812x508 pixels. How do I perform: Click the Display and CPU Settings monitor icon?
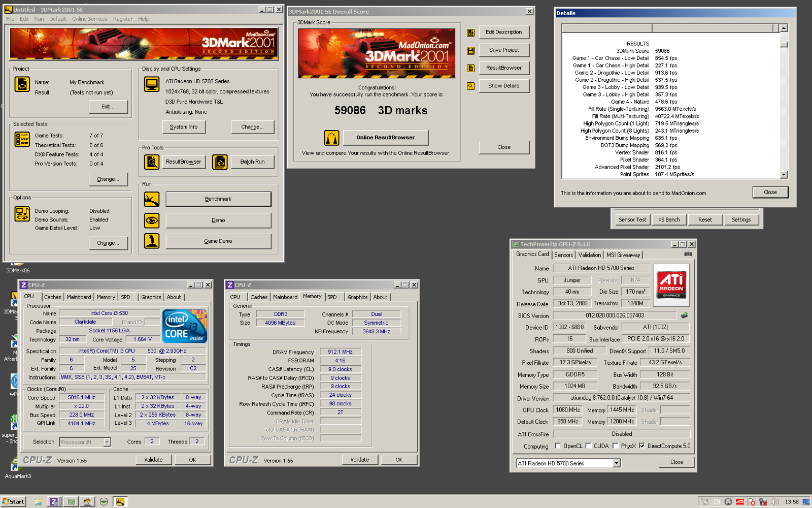tap(152, 84)
